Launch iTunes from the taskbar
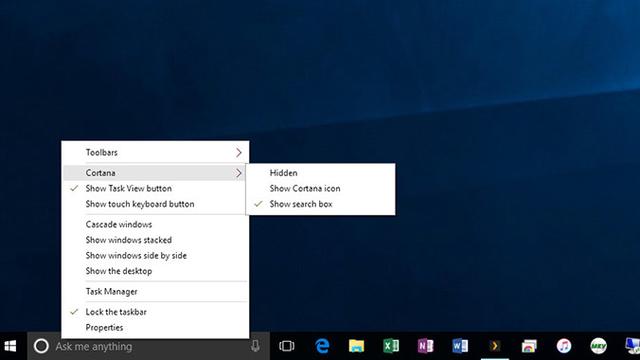This screenshot has height=360, width=640. [564, 346]
